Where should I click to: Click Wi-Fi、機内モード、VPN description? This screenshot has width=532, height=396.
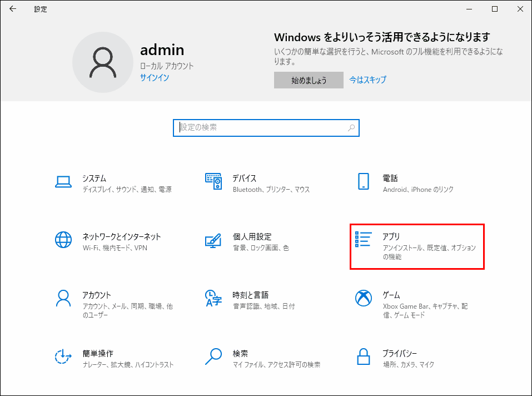coord(115,247)
